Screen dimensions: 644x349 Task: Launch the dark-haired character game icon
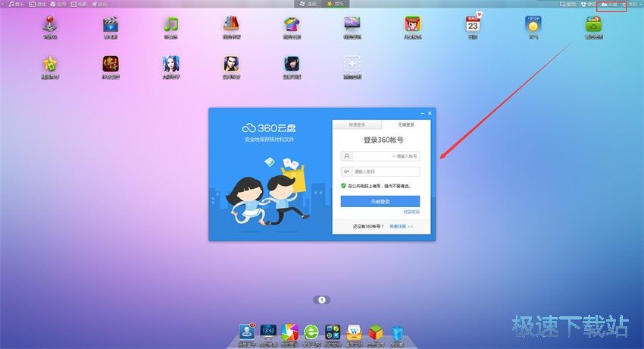[292, 64]
